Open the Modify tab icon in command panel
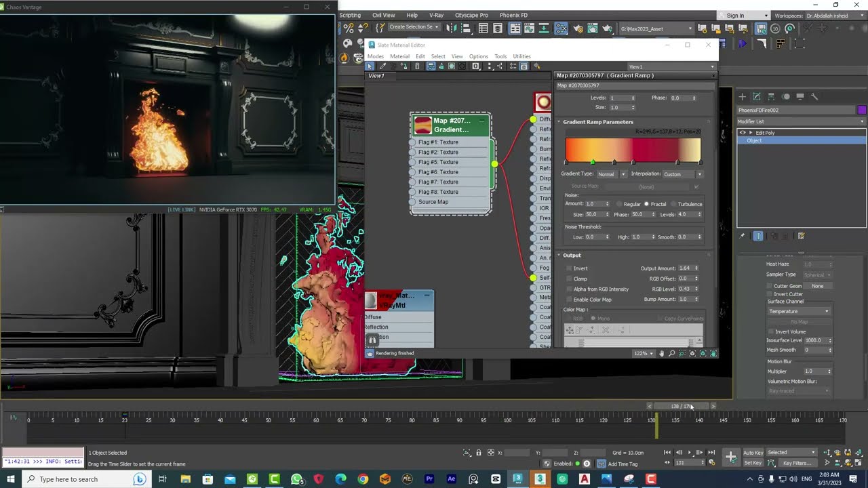This screenshot has height=488, width=868. coord(757,97)
